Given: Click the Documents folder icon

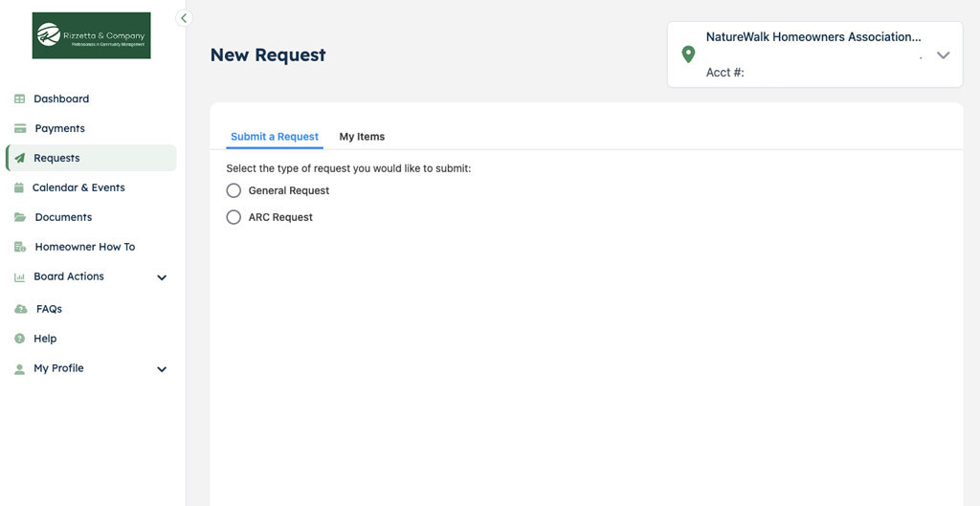Looking at the screenshot, I should [19, 217].
